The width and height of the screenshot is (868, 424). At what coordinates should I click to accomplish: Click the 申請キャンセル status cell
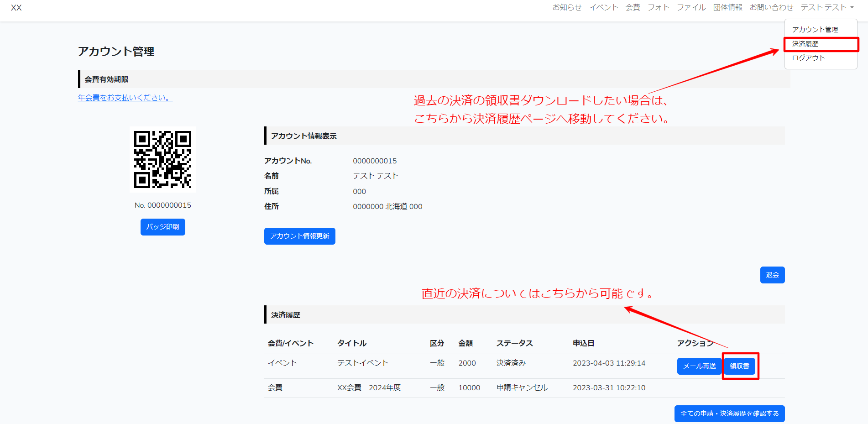click(x=522, y=388)
